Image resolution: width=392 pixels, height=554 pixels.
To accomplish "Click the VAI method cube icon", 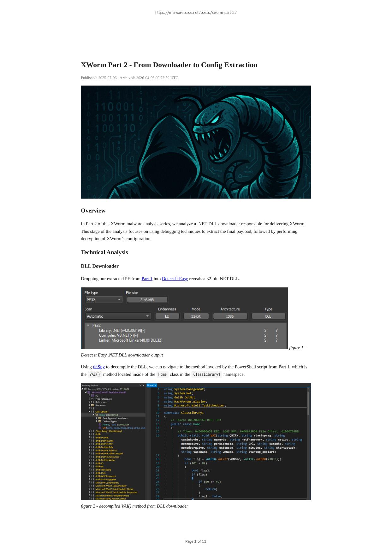I will pos(100,428).
